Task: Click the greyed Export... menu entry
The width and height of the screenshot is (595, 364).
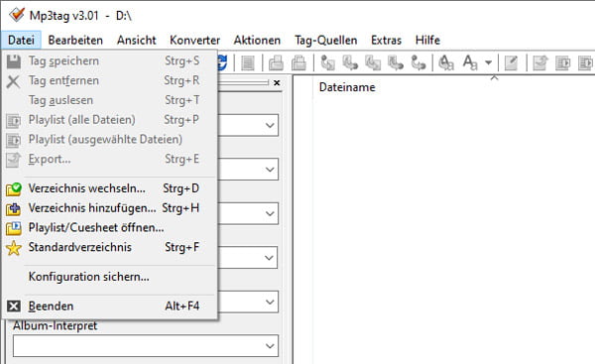Action: [x=110, y=159]
